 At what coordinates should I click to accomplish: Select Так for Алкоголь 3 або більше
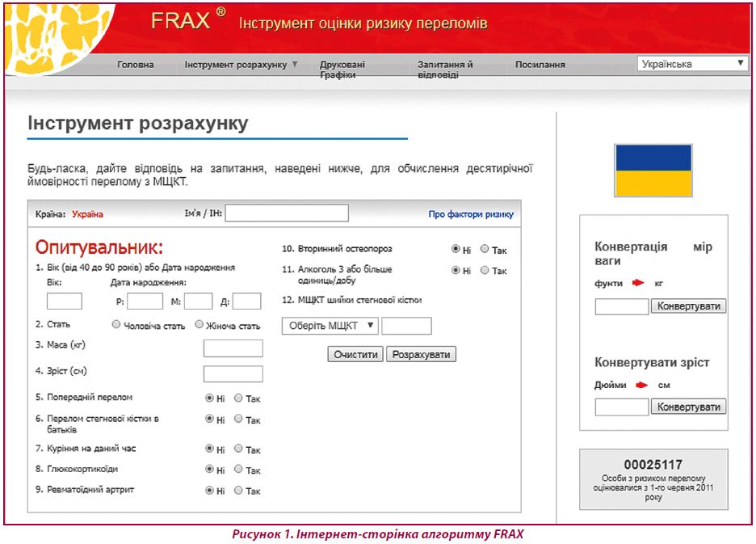(485, 270)
